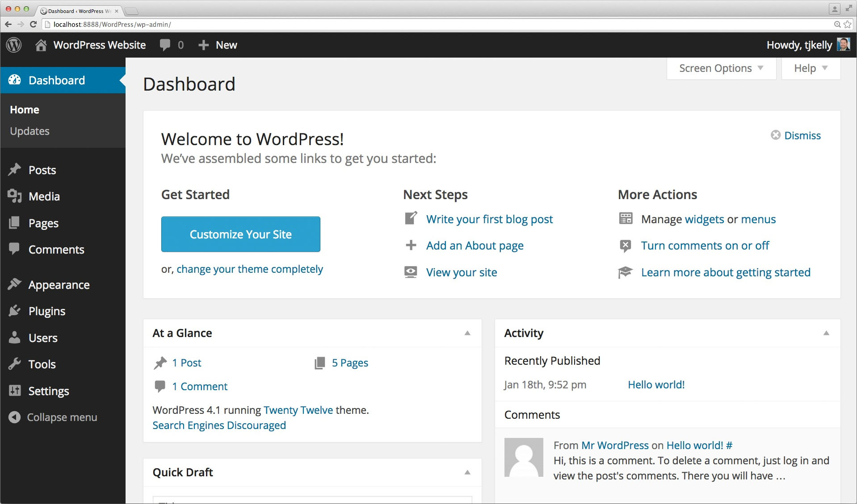Open the menus link
The height and width of the screenshot is (504, 857).
pyautogui.click(x=758, y=219)
